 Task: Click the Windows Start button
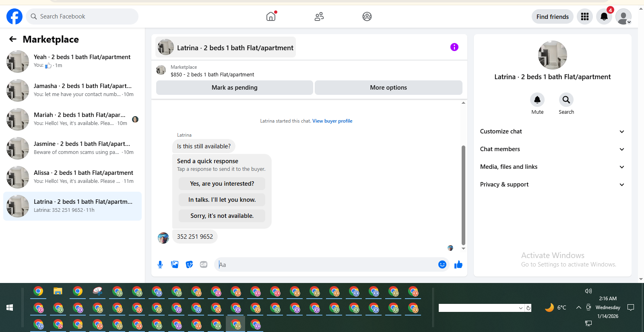pyautogui.click(x=10, y=307)
